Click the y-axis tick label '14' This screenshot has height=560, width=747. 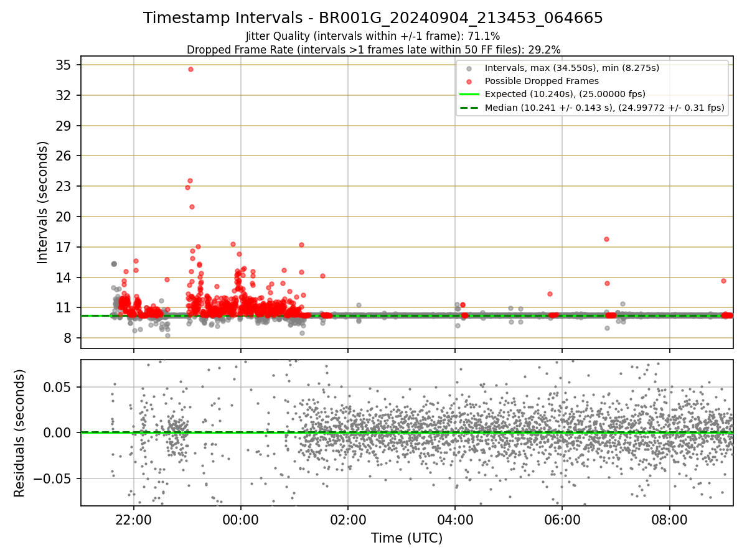(63, 278)
